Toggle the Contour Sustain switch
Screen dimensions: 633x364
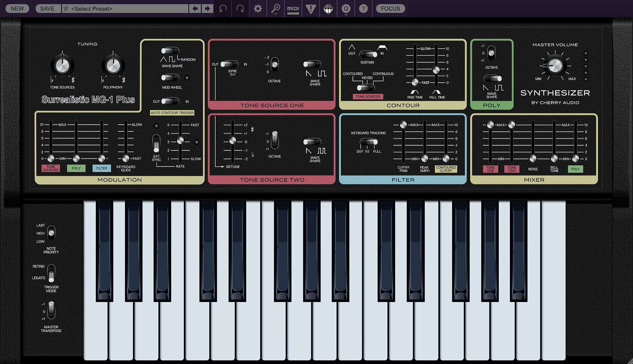(368, 54)
